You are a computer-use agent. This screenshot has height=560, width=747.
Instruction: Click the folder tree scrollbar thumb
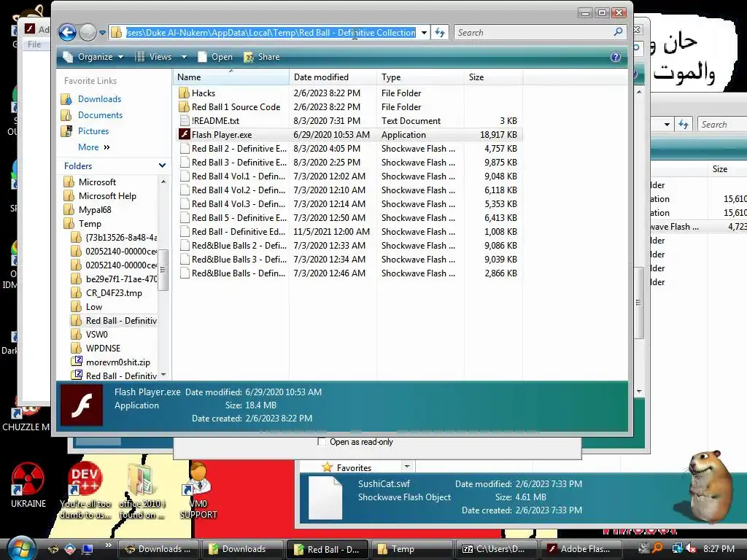click(163, 270)
